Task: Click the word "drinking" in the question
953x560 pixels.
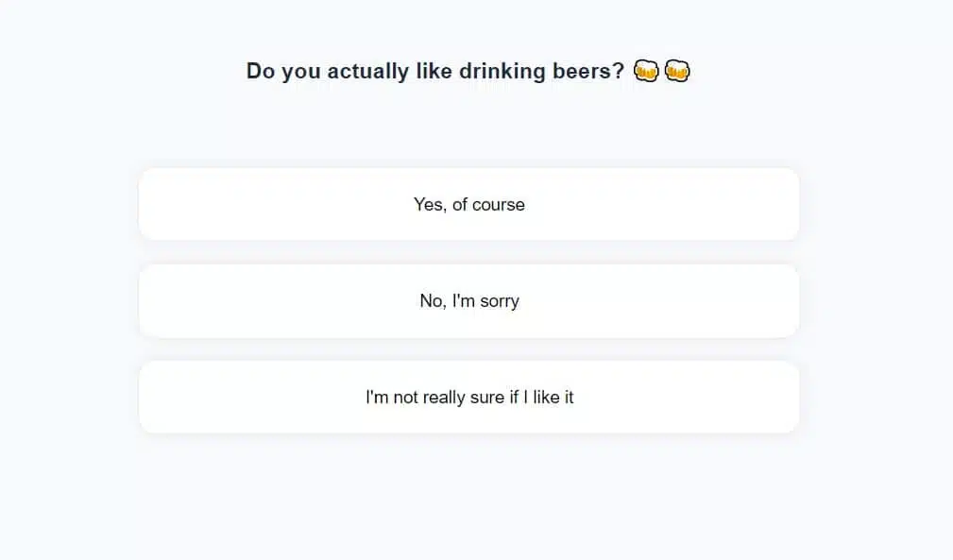Action: pyautogui.click(x=501, y=71)
